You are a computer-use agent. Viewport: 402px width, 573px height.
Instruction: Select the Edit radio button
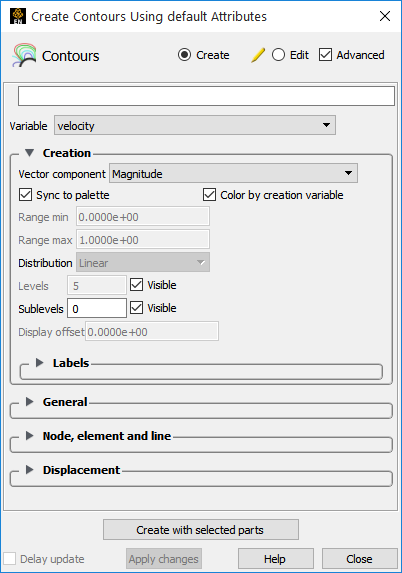pos(278,55)
